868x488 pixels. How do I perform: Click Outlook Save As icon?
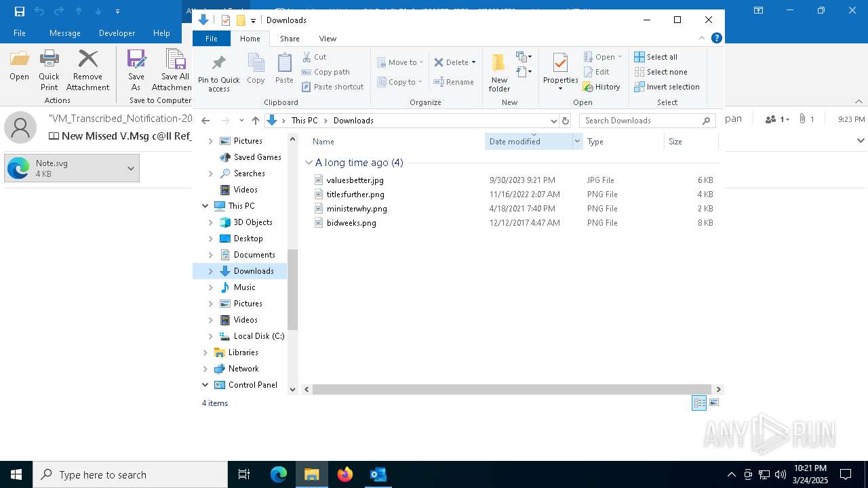point(136,70)
